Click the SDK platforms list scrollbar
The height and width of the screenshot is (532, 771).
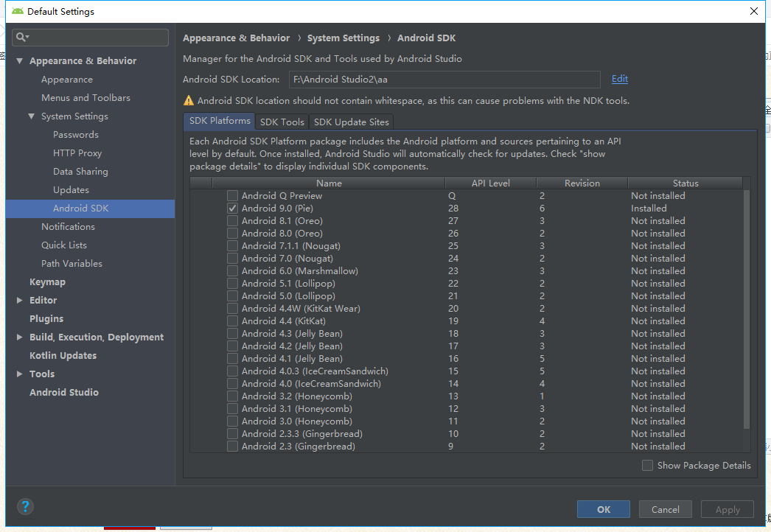click(746, 309)
